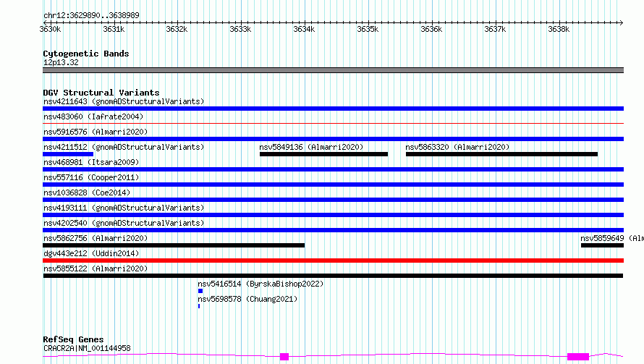Open nsv1036828 (Coe2014) variant label
This screenshot has width=644, height=364.
coord(87,192)
